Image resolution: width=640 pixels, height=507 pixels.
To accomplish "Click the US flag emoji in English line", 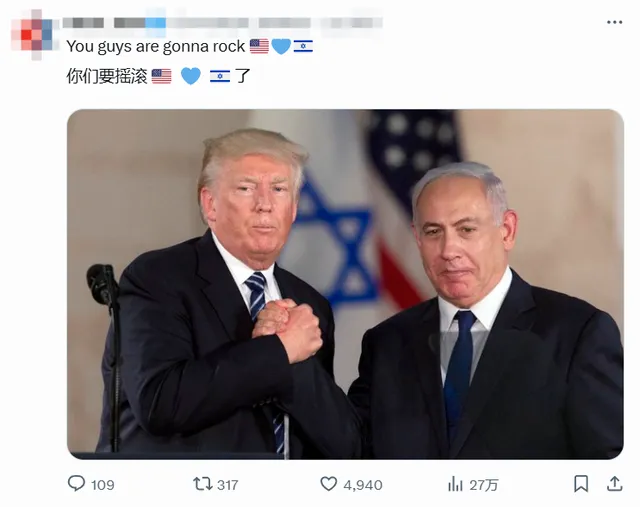I will [259, 46].
